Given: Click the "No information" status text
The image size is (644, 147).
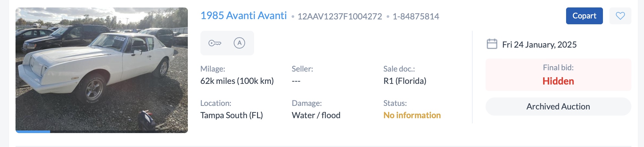Looking at the screenshot, I should click(x=412, y=115).
